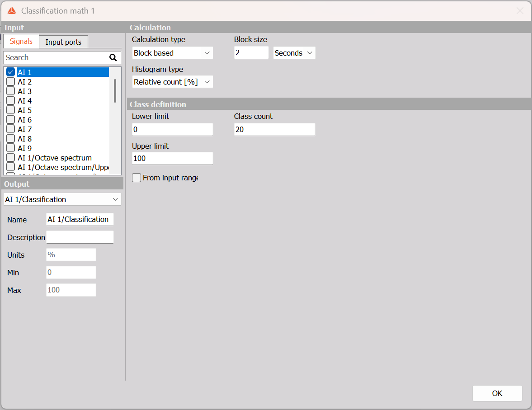Click the output Name field
Viewport: 532px width, 410px height.
pyautogui.click(x=80, y=220)
